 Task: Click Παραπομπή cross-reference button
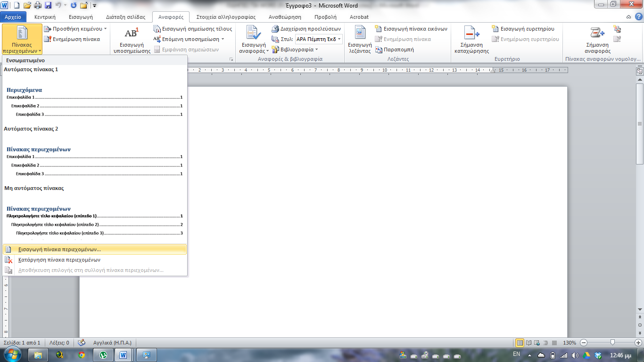click(x=395, y=49)
